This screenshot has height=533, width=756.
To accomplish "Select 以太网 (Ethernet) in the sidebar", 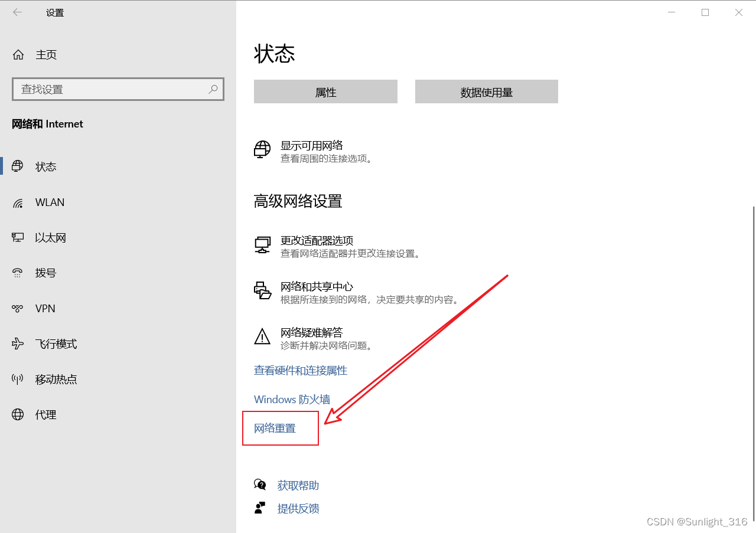I will 50,237.
